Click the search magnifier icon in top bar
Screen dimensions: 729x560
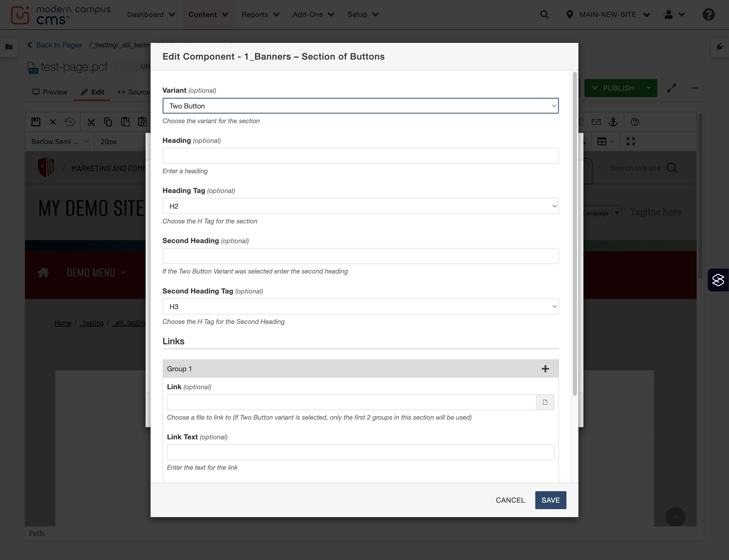click(x=544, y=14)
